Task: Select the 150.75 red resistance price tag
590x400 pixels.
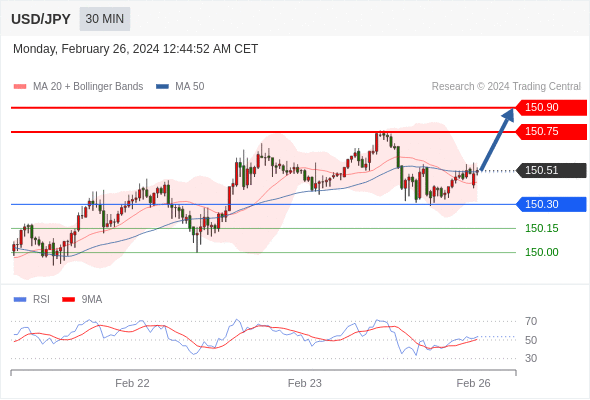Action: pos(551,132)
